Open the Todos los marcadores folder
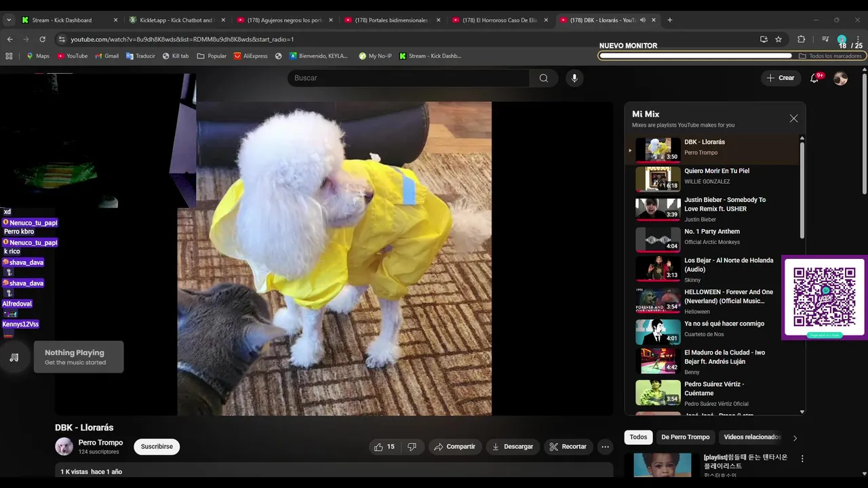This screenshot has width=868, height=488. click(x=830, y=56)
